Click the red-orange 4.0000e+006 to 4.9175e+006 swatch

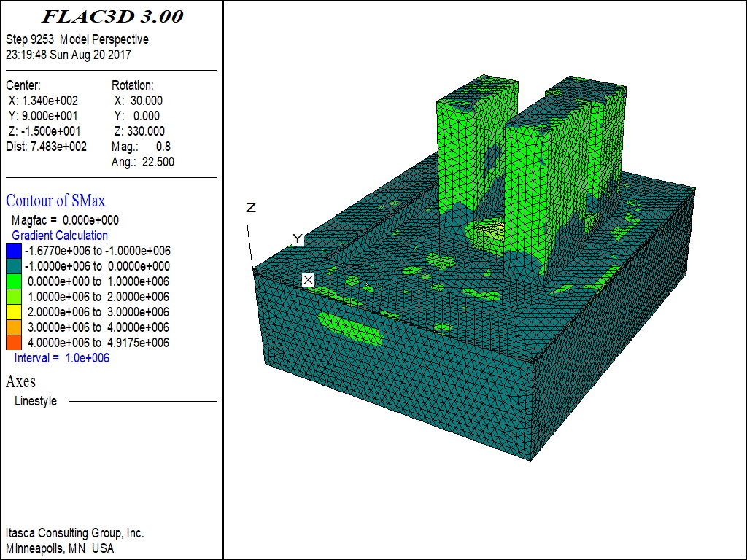(x=13, y=343)
